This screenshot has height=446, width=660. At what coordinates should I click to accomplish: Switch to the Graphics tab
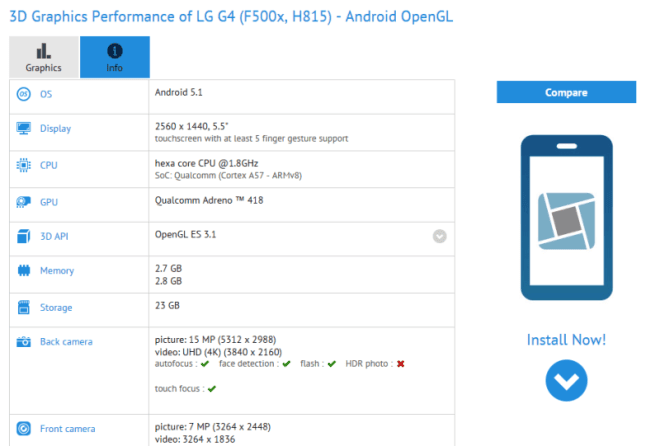coord(44,57)
